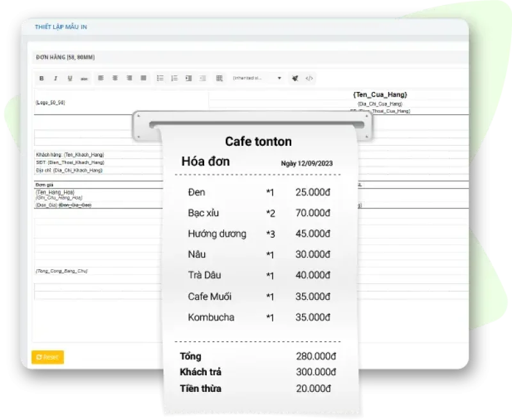Align text to the right
This screenshot has height=420, width=512.
(129, 78)
